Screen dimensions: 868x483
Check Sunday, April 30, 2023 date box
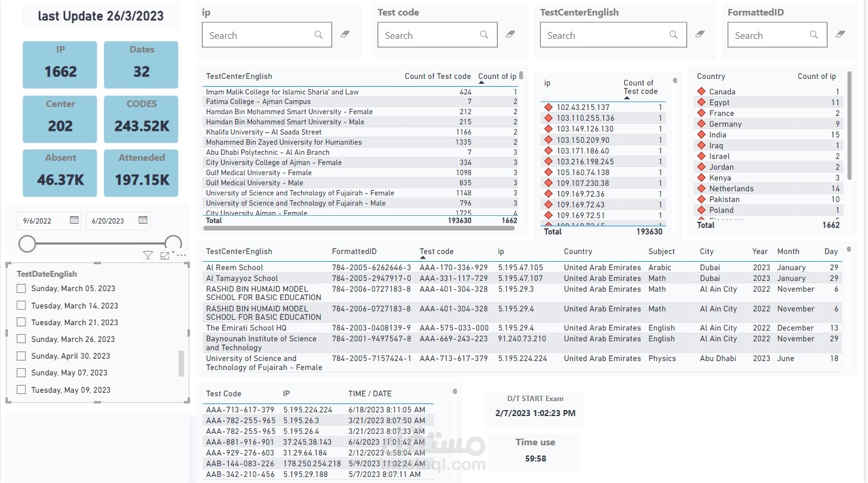pyautogui.click(x=22, y=356)
